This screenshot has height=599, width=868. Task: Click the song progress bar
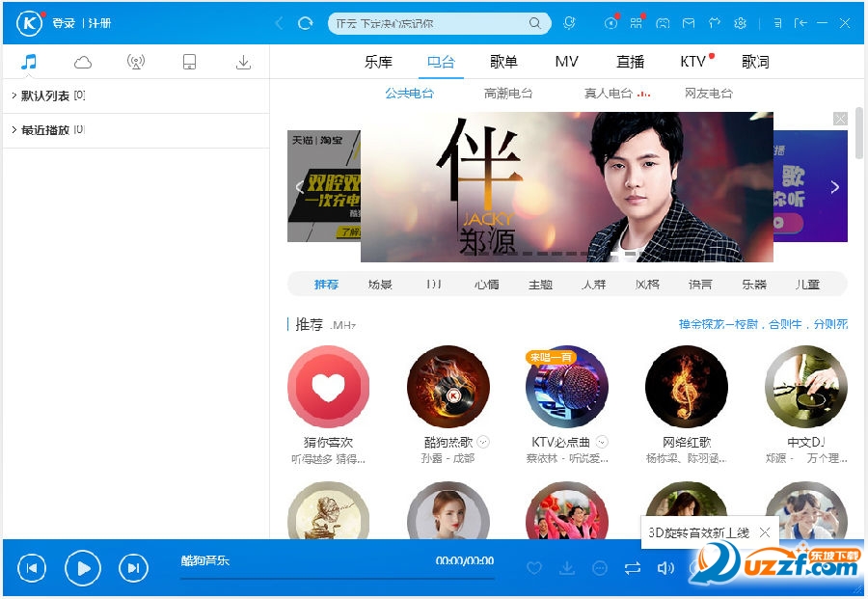(x=338, y=578)
